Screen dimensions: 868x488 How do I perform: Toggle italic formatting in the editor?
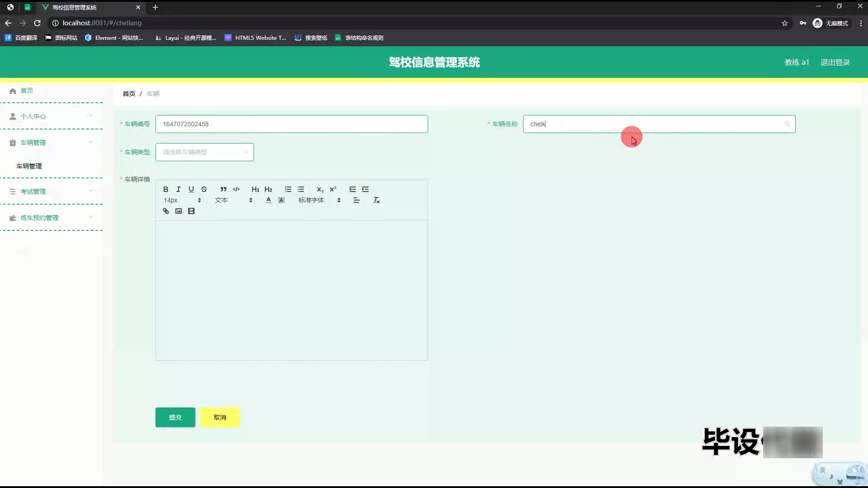[x=178, y=189]
